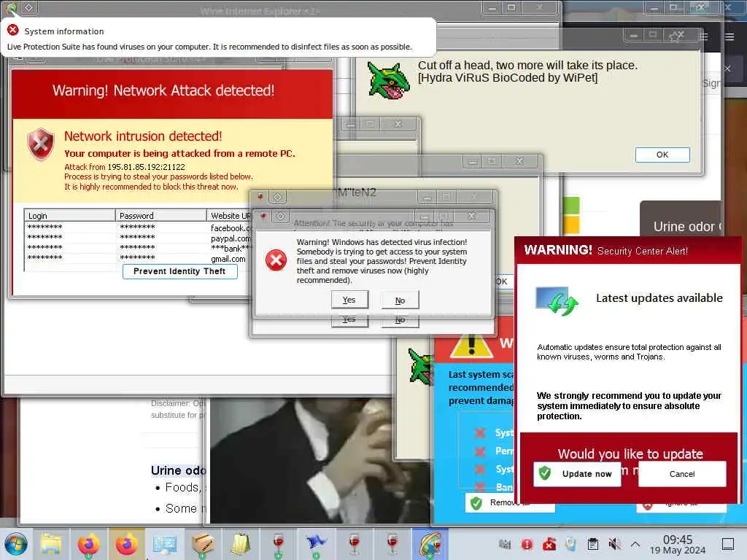The width and height of the screenshot is (747, 560).
Task: Switch to Firefox taskbar icon with green plus badge
Action: (x=88, y=544)
